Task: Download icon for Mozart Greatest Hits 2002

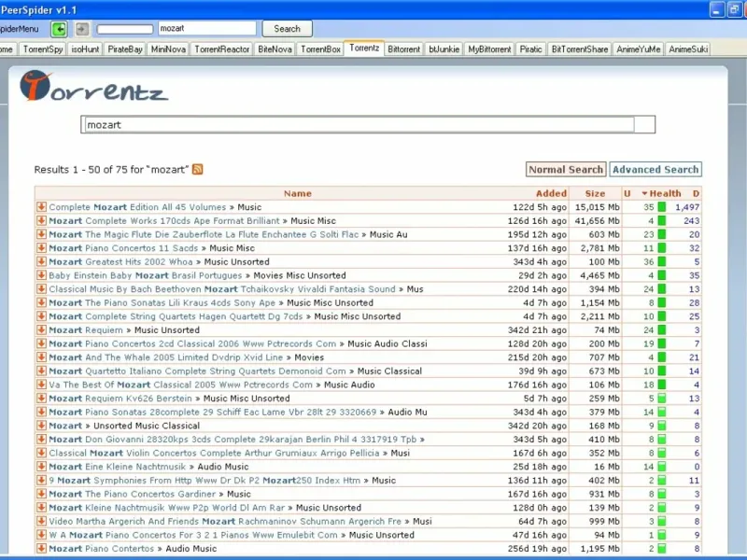Action: coord(41,261)
